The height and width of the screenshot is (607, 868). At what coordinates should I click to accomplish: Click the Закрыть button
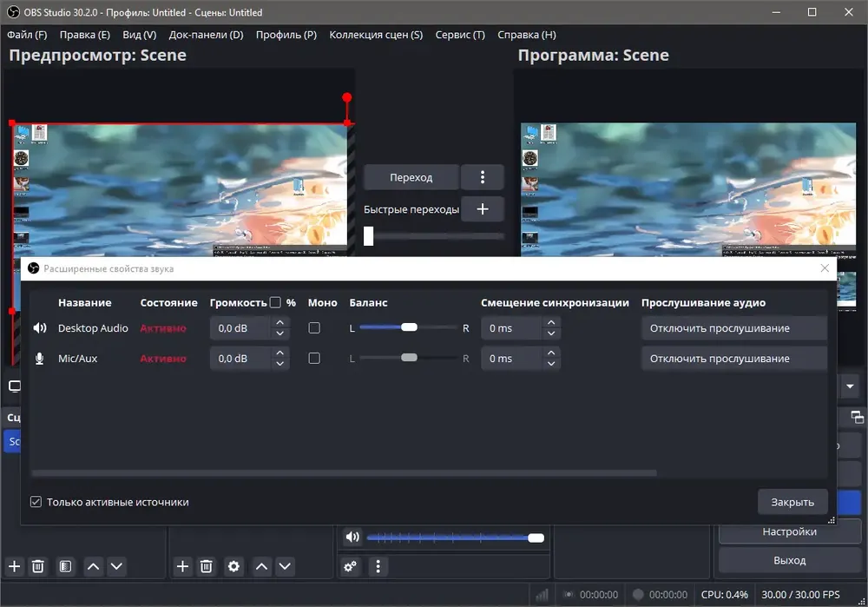(x=792, y=502)
